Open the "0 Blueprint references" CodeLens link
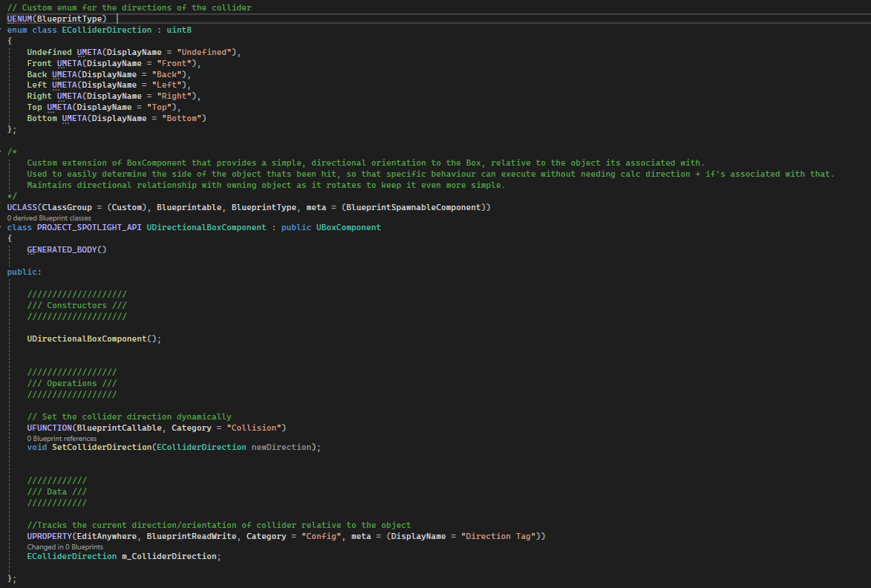This screenshot has height=588, width=871. 62,439
